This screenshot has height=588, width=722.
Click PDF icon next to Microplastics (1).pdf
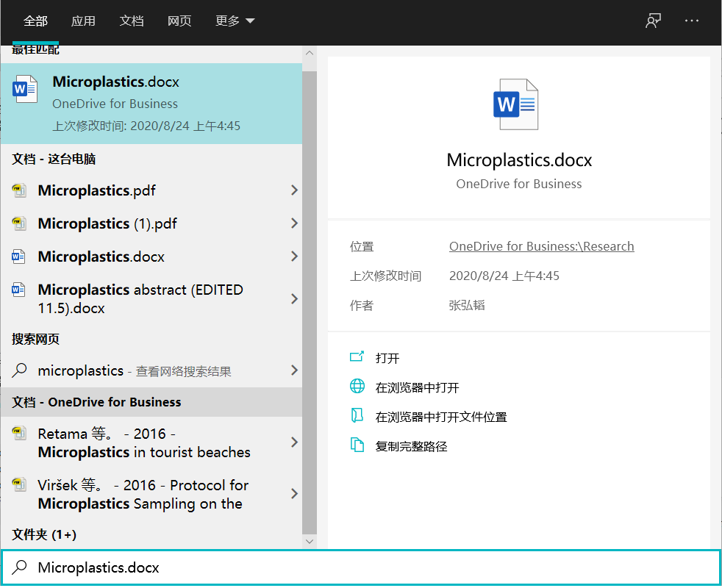click(x=19, y=223)
